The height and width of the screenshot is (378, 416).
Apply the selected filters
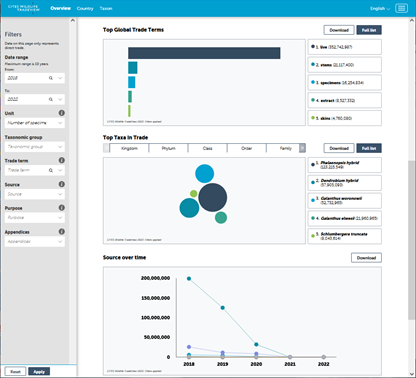click(39, 371)
